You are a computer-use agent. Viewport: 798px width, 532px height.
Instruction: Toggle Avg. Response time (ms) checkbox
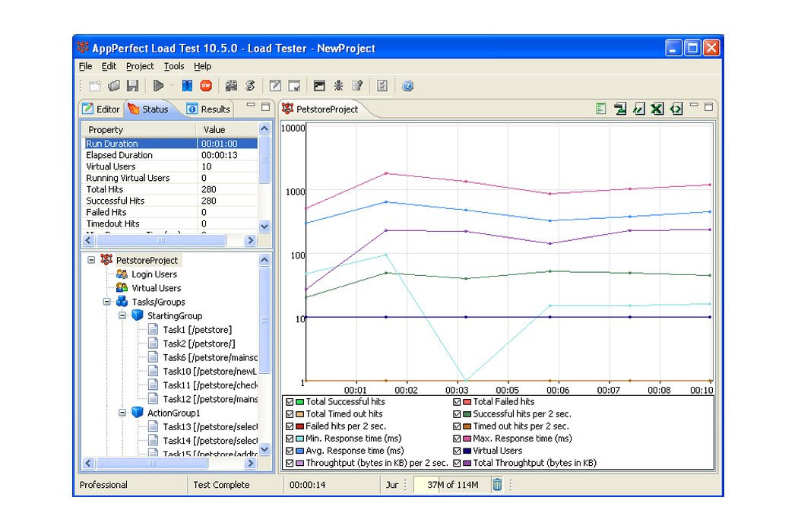[x=290, y=451]
